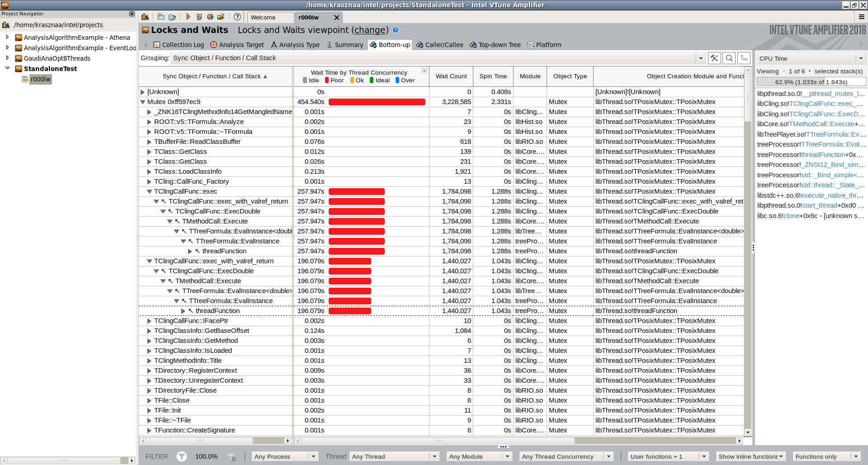Go to the next selected stack arrow
Image resolution: width=868 pixels, height=465 pixels.
pos(810,71)
